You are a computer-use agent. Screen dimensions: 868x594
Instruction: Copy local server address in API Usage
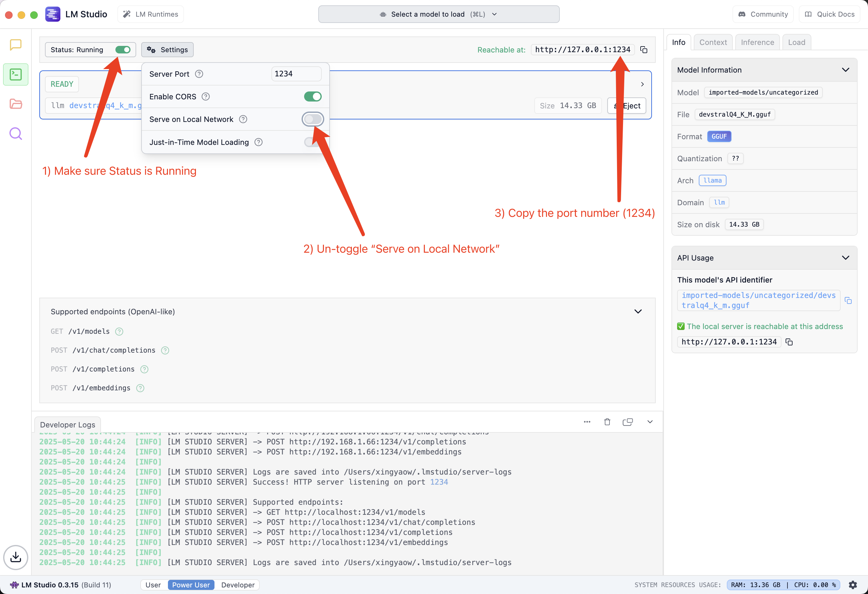pos(789,342)
